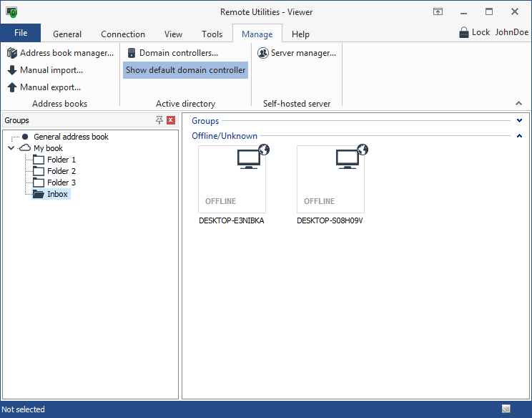
Task: Collapse the ribbon with the chevron
Action: [518, 103]
